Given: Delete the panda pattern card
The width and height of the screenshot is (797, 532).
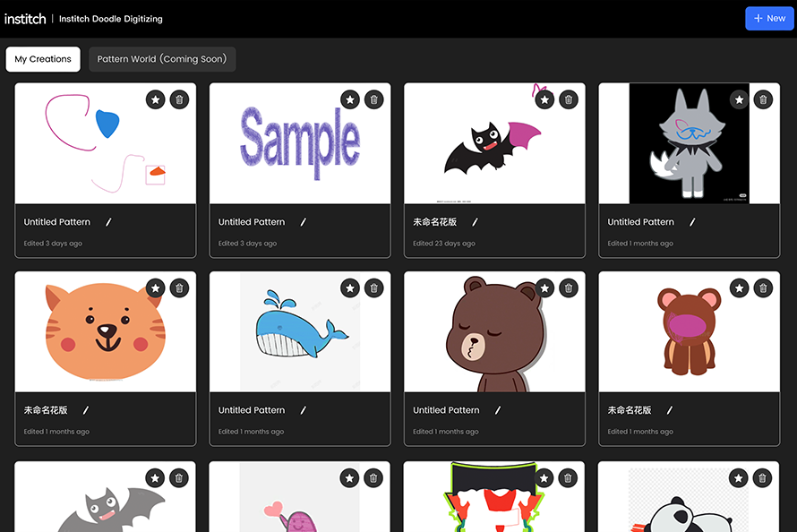Looking at the screenshot, I should (x=763, y=477).
